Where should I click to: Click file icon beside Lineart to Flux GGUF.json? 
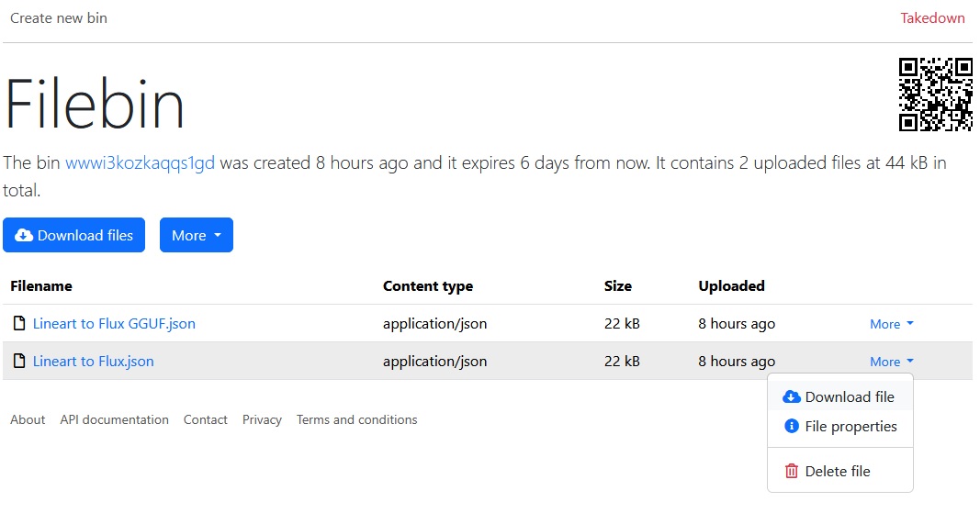[19, 323]
